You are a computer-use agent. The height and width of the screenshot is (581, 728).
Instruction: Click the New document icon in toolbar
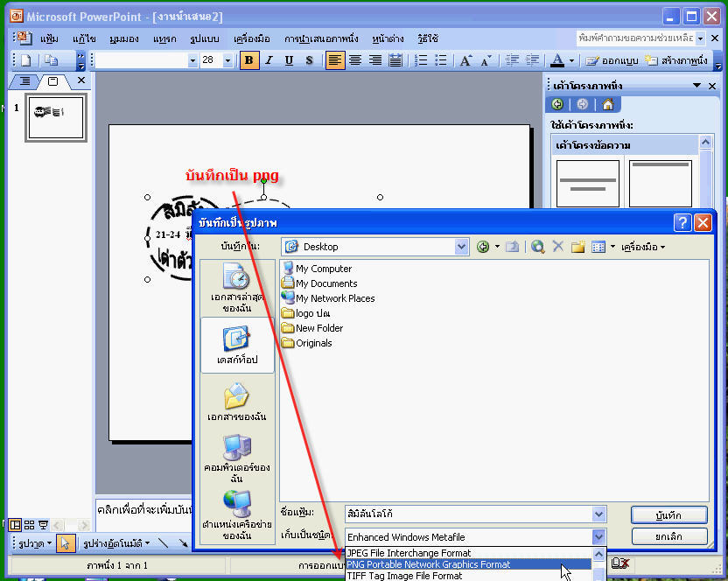(x=26, y=60)
